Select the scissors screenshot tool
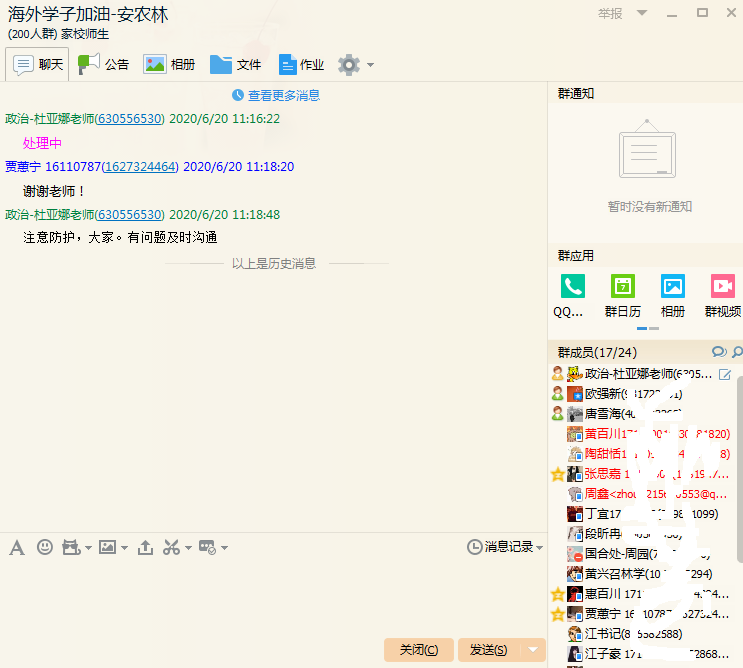743x668 pixels. 171,547
